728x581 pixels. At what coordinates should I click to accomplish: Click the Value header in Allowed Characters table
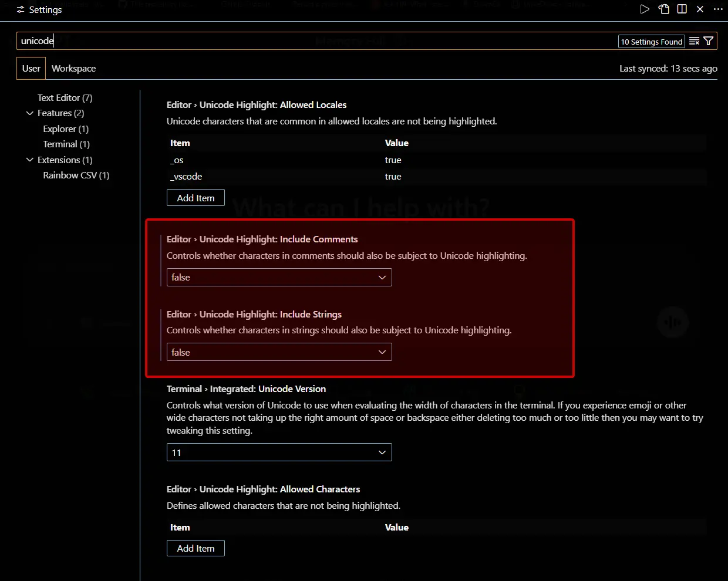[x=397, y=528]
